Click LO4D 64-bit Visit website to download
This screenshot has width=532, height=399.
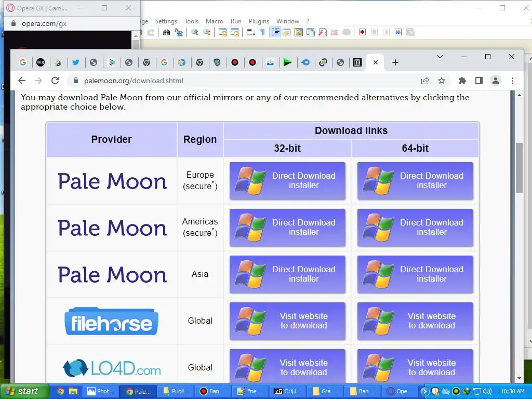(415, 366)
